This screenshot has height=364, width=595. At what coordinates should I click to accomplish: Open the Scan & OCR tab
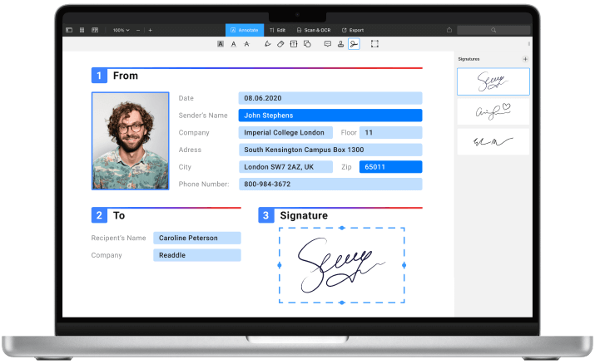(x=314, y=30)
